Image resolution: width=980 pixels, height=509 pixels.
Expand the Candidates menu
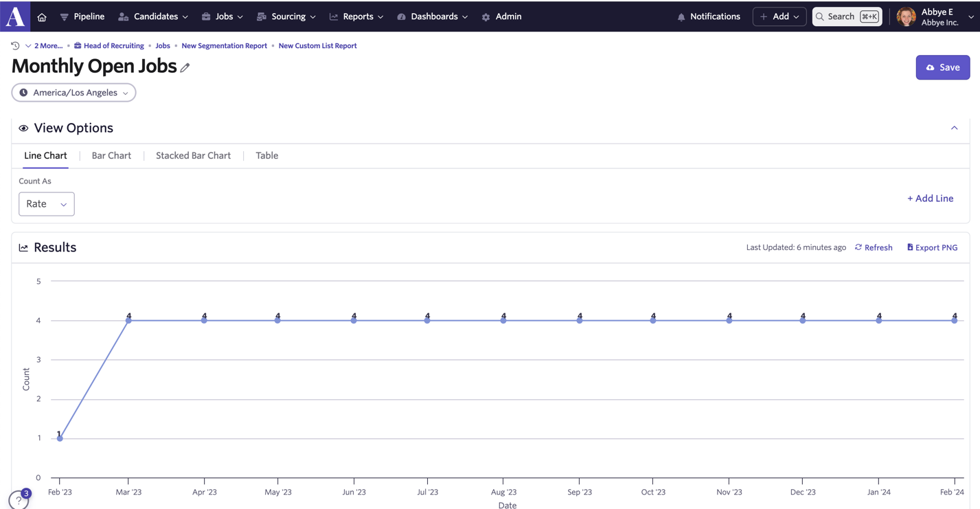coord(153,16)
